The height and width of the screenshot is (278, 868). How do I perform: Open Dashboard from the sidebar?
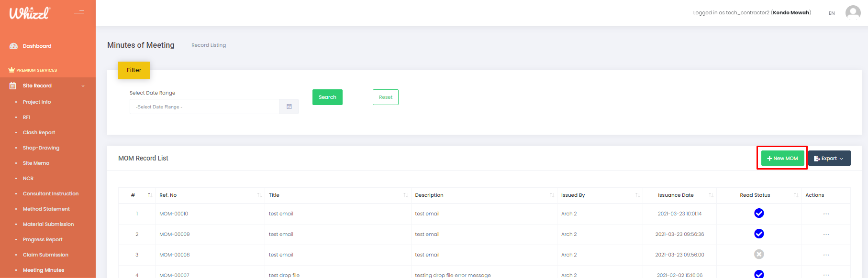click(37, 46)
